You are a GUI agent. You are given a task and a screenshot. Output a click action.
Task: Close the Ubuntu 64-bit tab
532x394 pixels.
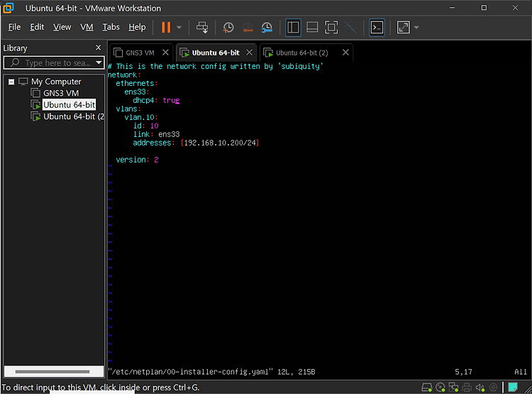pos(250,53)
